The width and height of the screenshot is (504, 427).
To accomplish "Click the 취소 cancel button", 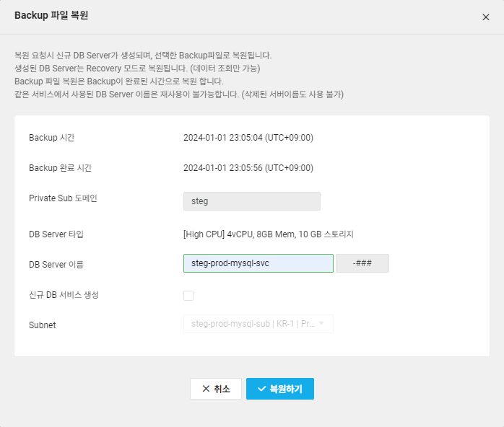I will [x=216, y=389].
